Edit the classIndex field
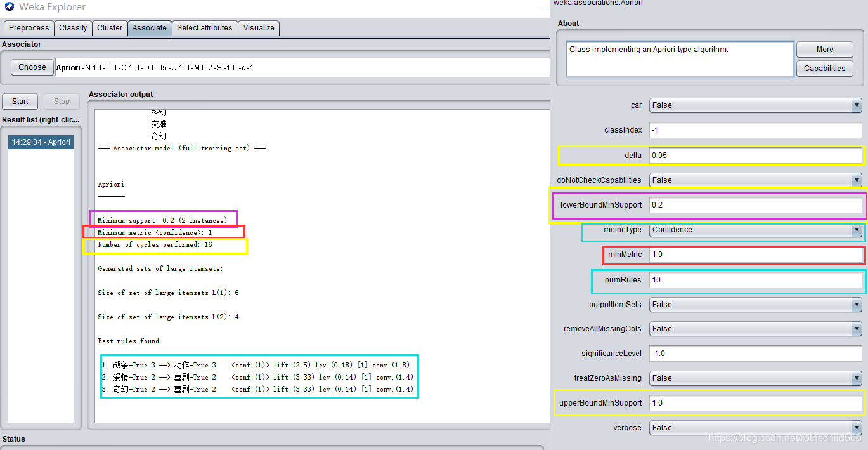Screen dimensions: 868x450 (x=756, y=130)
